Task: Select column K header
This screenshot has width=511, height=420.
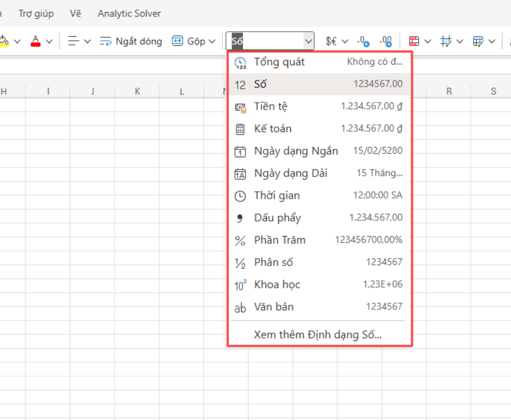Action: click(137, 91)
